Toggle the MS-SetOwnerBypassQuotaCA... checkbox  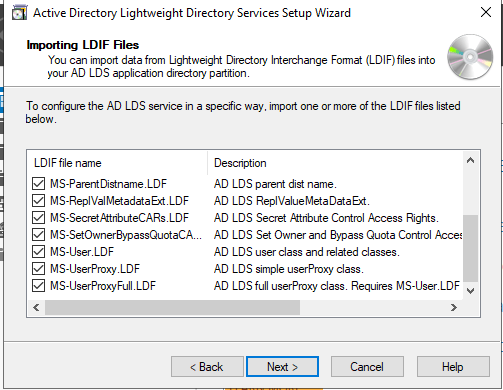pos(39,235)
